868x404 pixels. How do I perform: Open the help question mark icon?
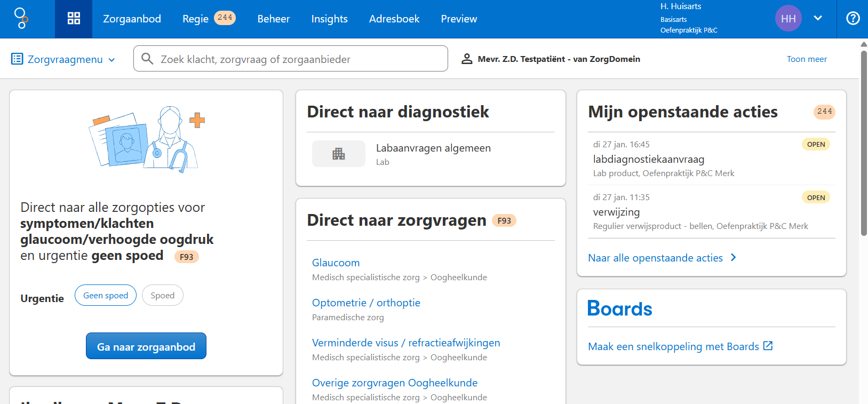tap(853, 19)
